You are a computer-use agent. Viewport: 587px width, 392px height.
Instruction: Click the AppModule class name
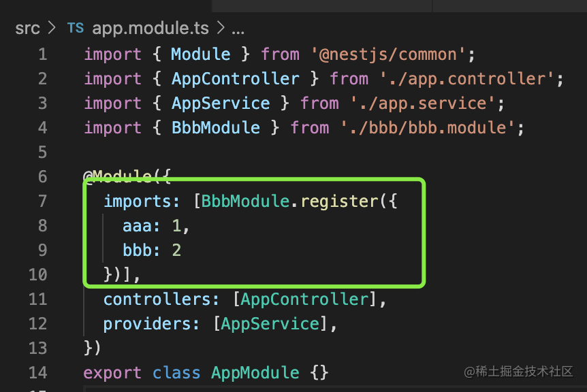(x=255, y=373)
